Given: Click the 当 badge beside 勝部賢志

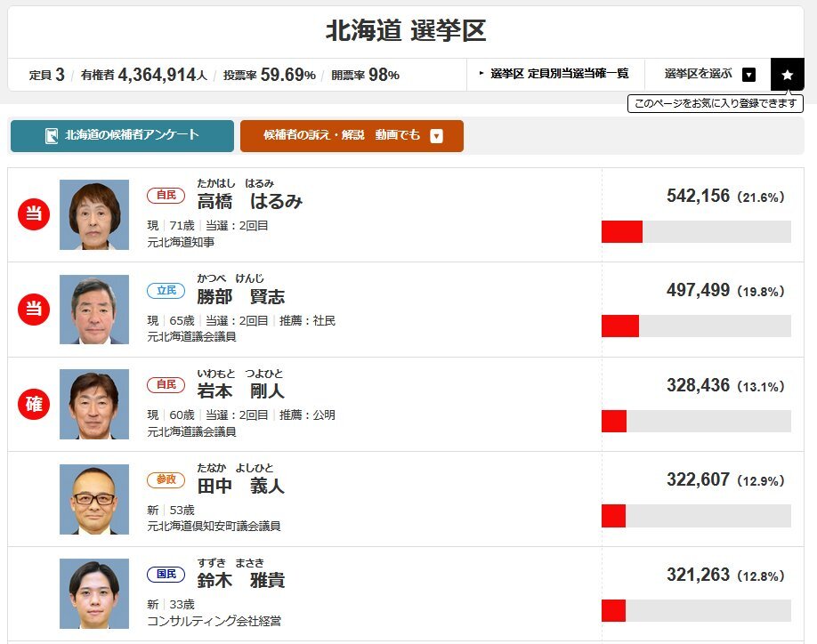Looking at the screenshot, I should pyautogui.click(x=34, y=310).
